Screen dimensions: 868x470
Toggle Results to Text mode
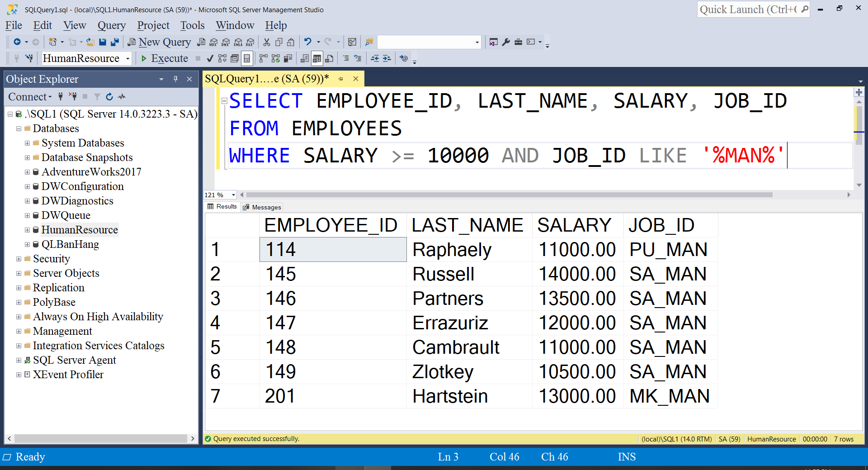point(305,58)
